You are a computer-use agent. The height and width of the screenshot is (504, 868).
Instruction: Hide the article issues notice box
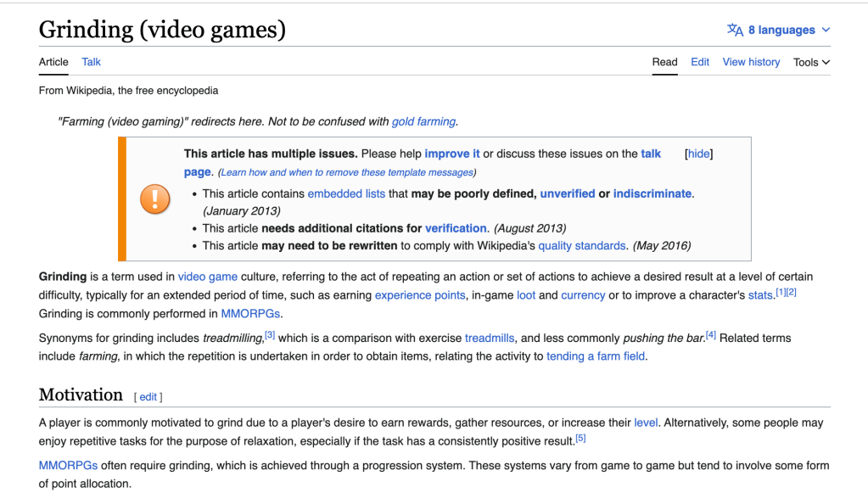698,154
